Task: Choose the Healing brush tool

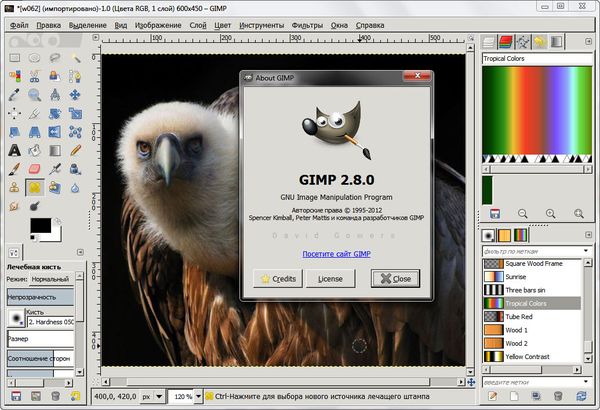Action: pos(35,187)
